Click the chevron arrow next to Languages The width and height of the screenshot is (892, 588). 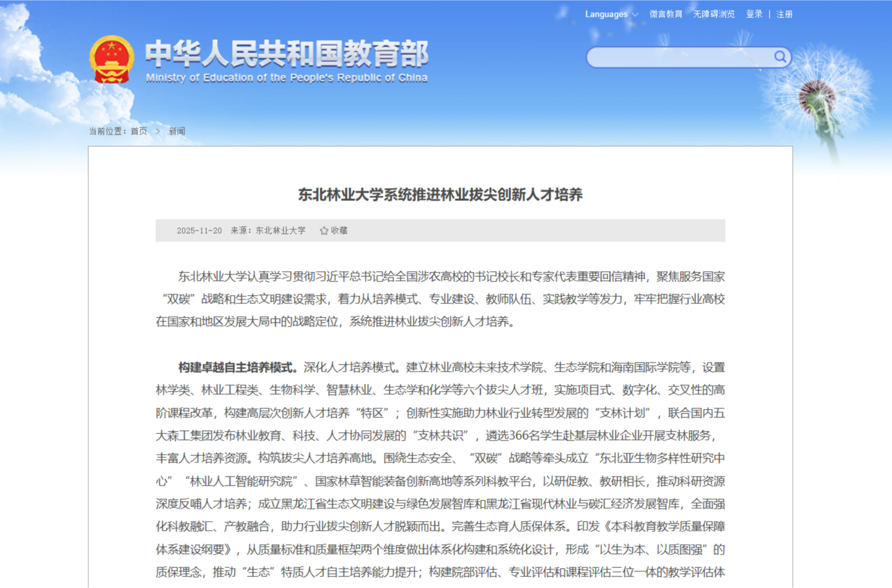click(635, 15)
